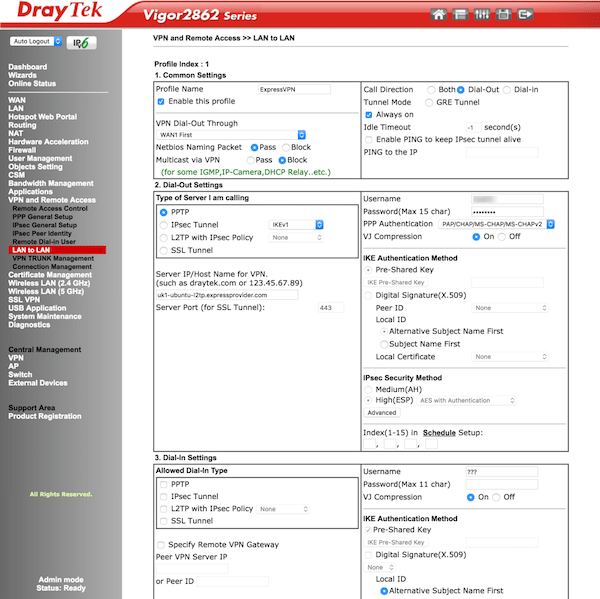Image resolution: width=600 pixels, height=599 pixels.
Task: Open Dashboard in sidebar
Action: [28, 67]
